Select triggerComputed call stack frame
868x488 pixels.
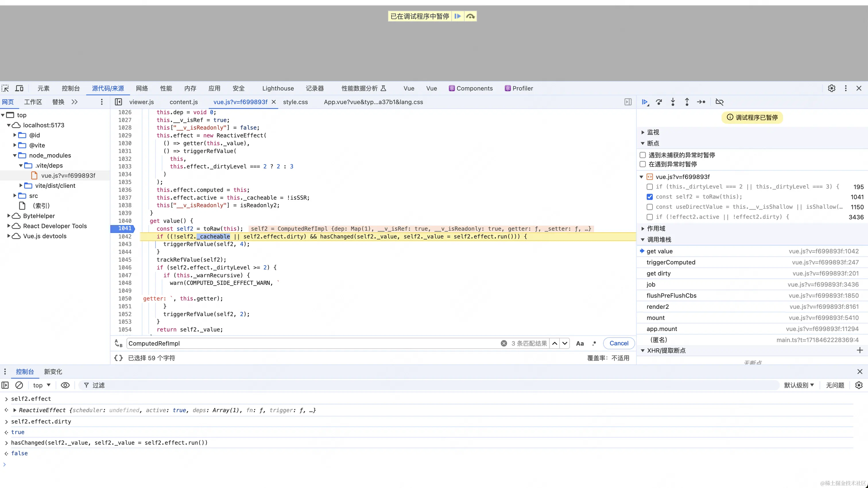pyautogui.click(x=671, y=262)
